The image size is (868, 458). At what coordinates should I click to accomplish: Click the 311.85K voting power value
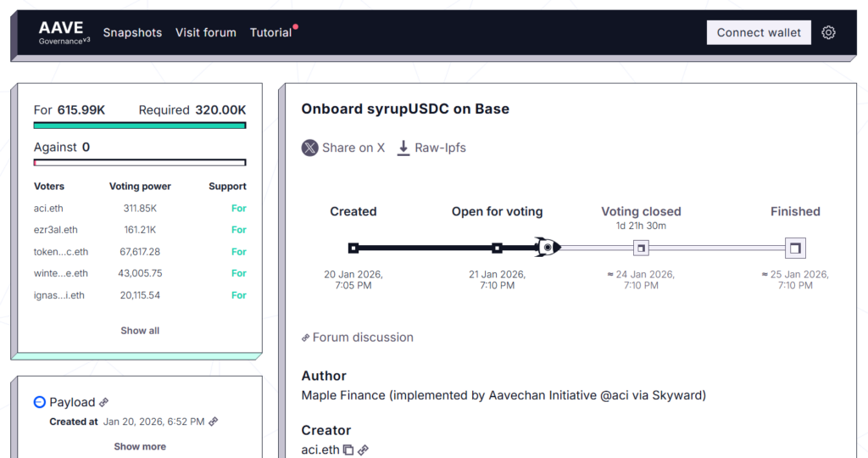pos(140,209)
